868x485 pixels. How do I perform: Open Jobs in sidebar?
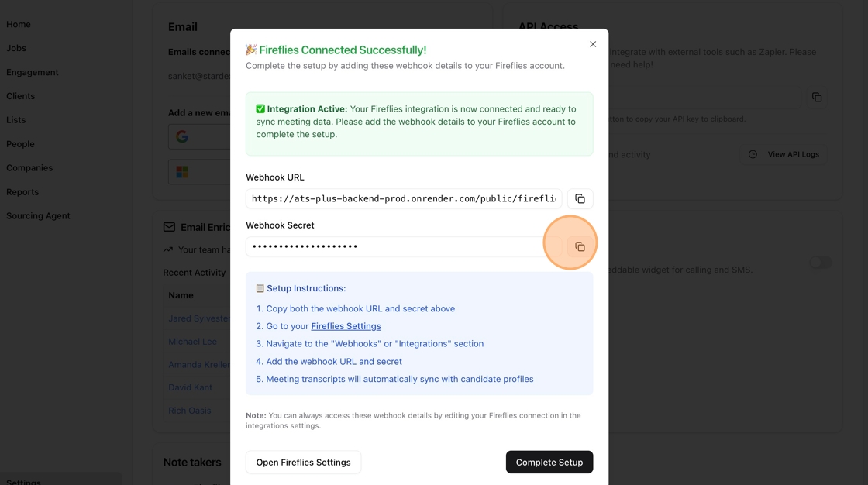coord(16,48)
